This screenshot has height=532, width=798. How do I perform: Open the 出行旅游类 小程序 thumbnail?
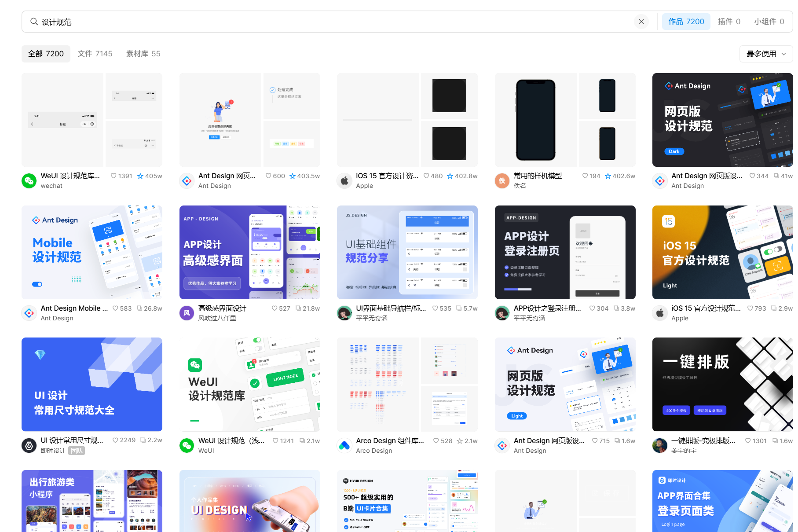(x=92, y=501)
